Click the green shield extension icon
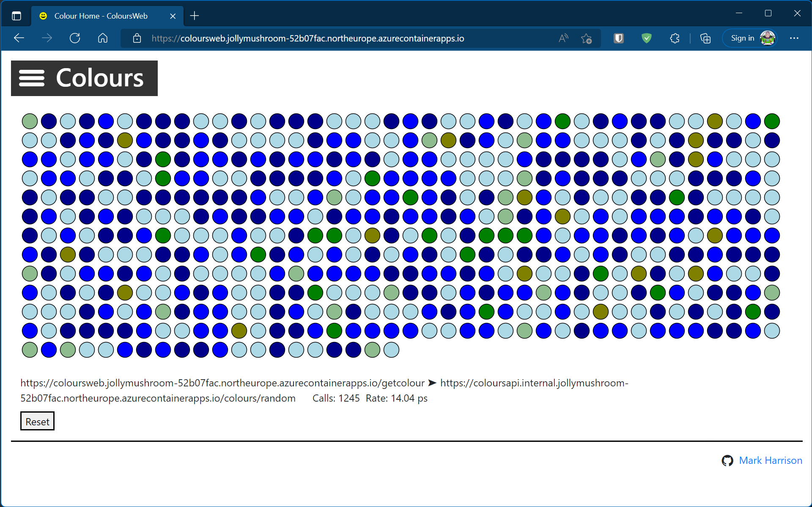 tap(646, 38)
